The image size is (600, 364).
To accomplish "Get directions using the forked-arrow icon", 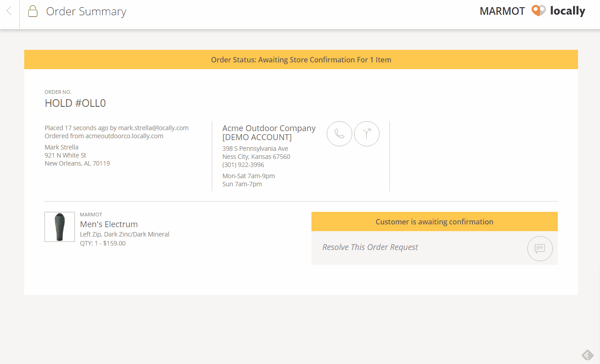I will [367, 134].
